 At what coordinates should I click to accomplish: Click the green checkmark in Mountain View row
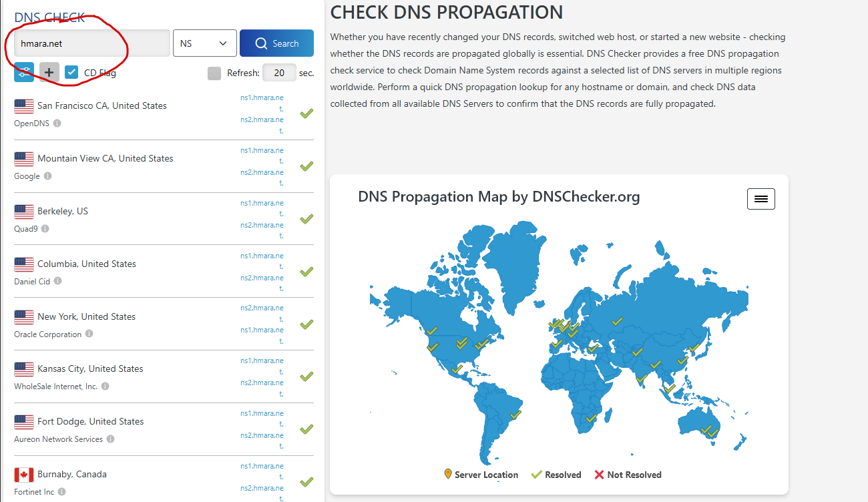(306, 166)
